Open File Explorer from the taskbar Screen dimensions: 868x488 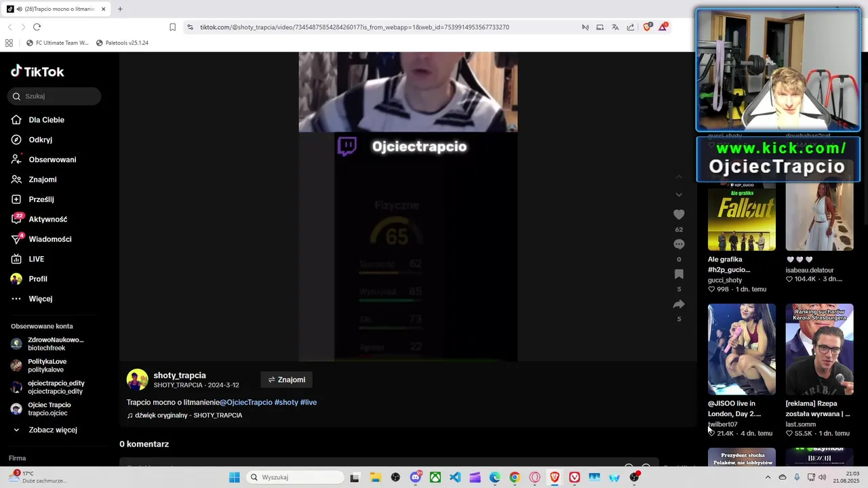[375, 477]
